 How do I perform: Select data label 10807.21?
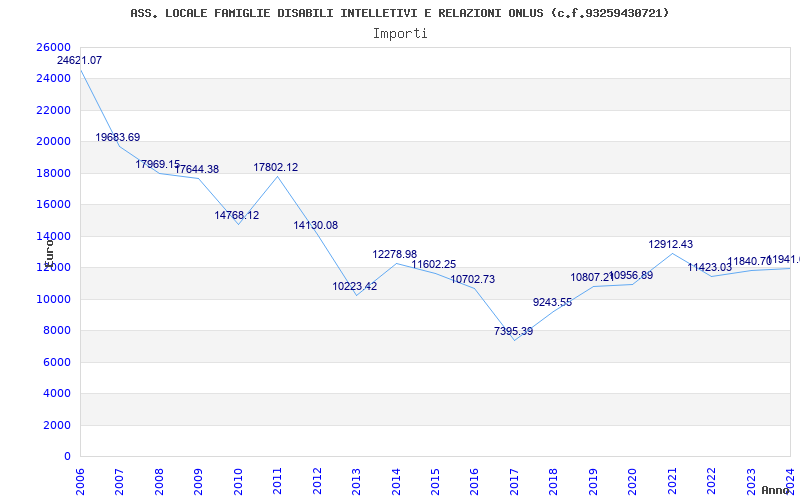[x=592, y=278]
